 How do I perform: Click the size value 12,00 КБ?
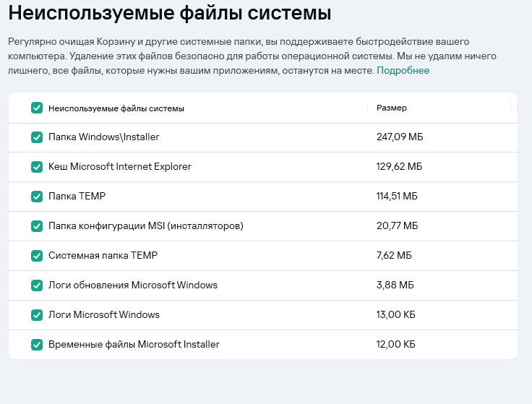tap(396, 344)
